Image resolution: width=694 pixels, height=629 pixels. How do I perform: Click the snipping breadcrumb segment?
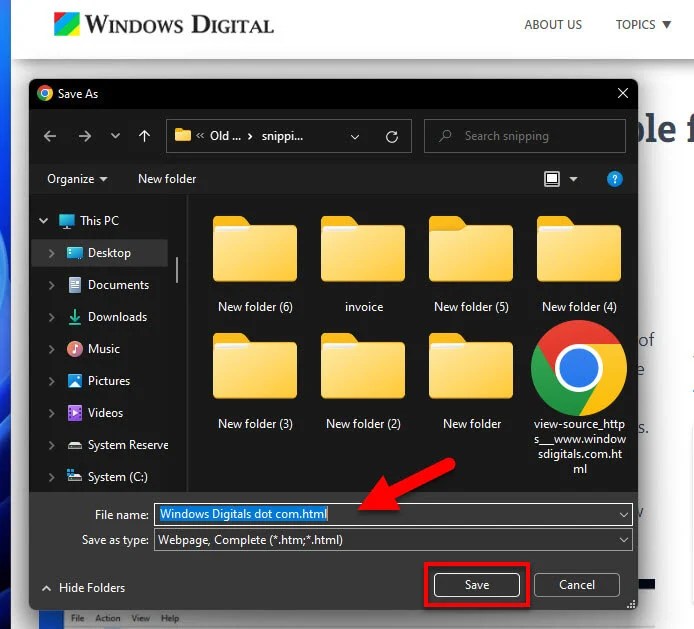pyautogui.click(x=282, y=136)
